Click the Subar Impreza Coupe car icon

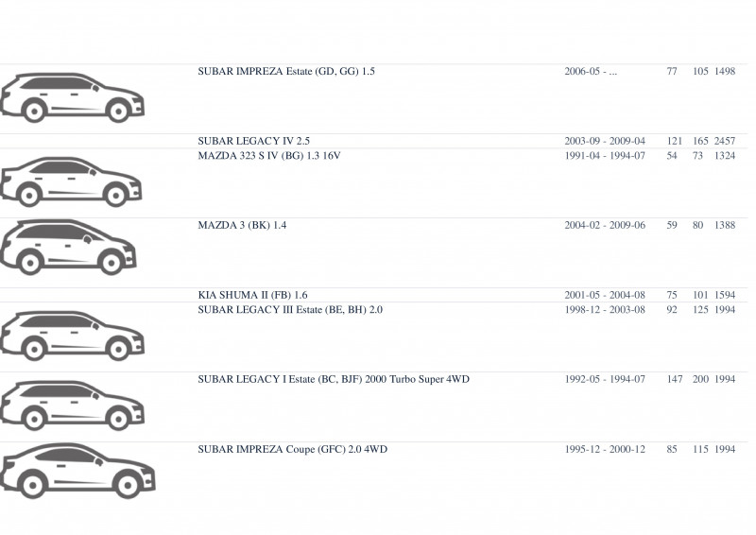[77, 471]
